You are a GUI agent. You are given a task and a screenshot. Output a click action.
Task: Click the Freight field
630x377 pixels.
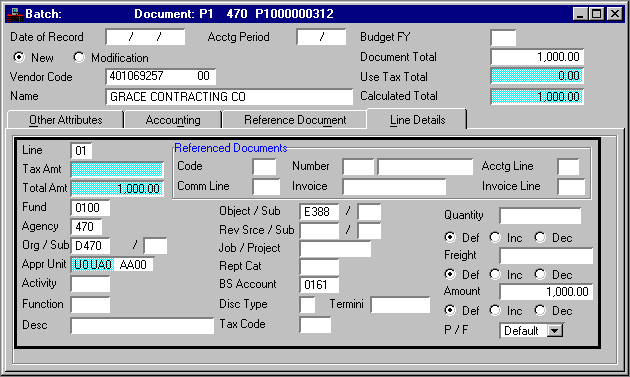click(x=546, y=256)
